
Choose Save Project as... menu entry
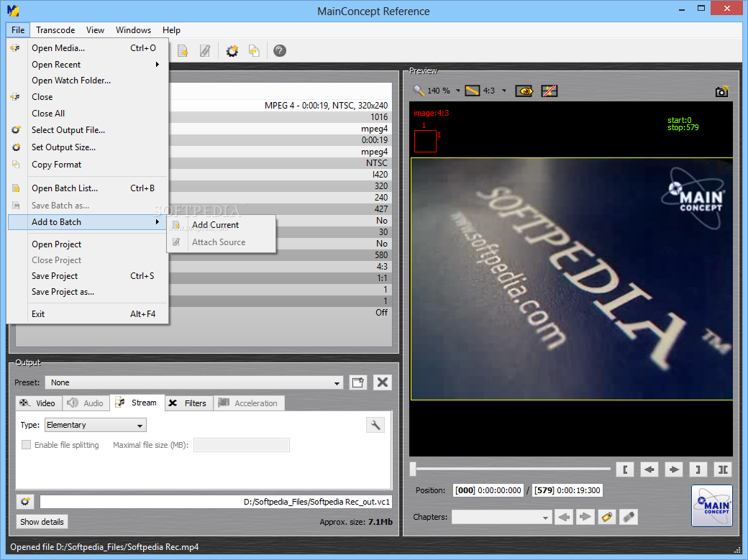coord(88,292)
